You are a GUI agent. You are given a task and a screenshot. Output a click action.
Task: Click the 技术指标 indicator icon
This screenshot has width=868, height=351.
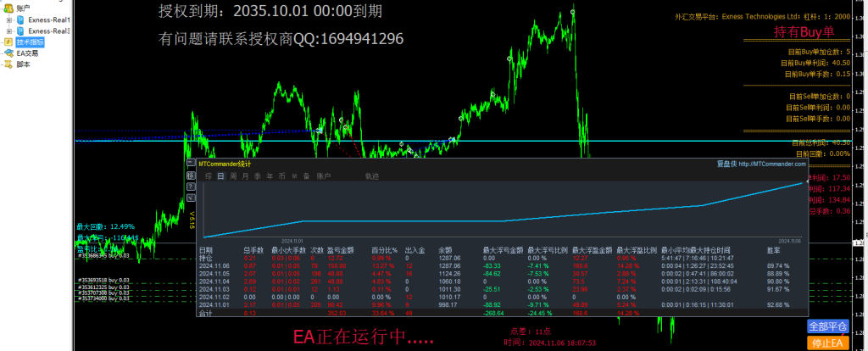pos(8,42)
